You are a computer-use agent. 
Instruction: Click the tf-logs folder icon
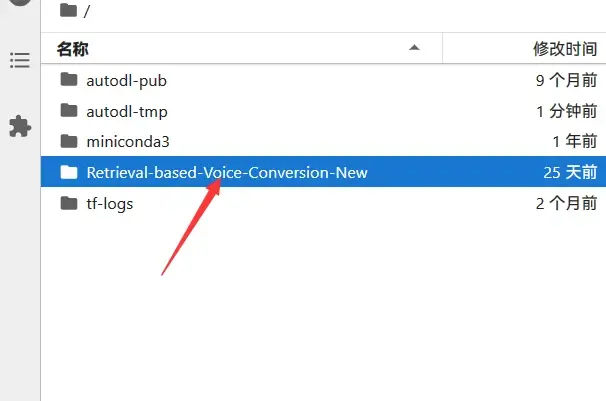click(x=69, y=203)
